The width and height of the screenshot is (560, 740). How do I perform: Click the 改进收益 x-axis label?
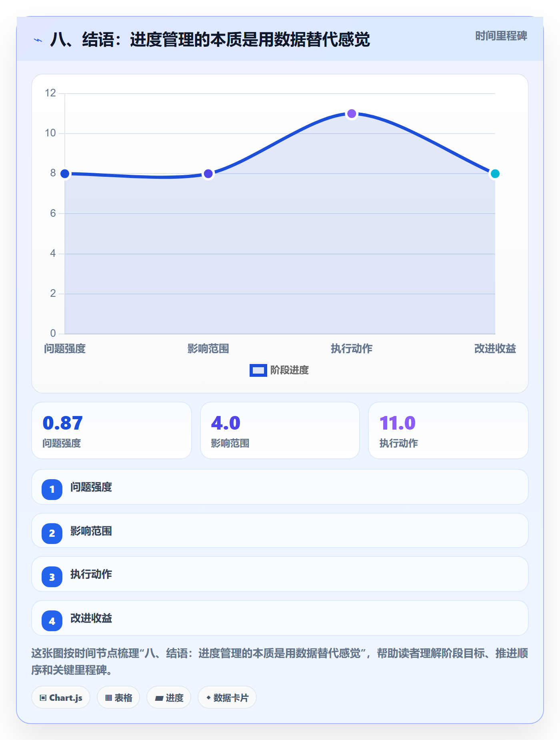coord(495,349)
